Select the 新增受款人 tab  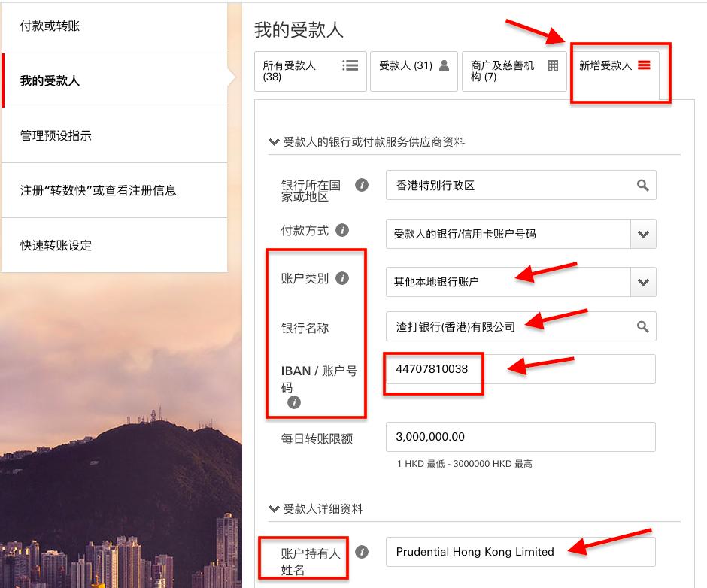(613, 71)
